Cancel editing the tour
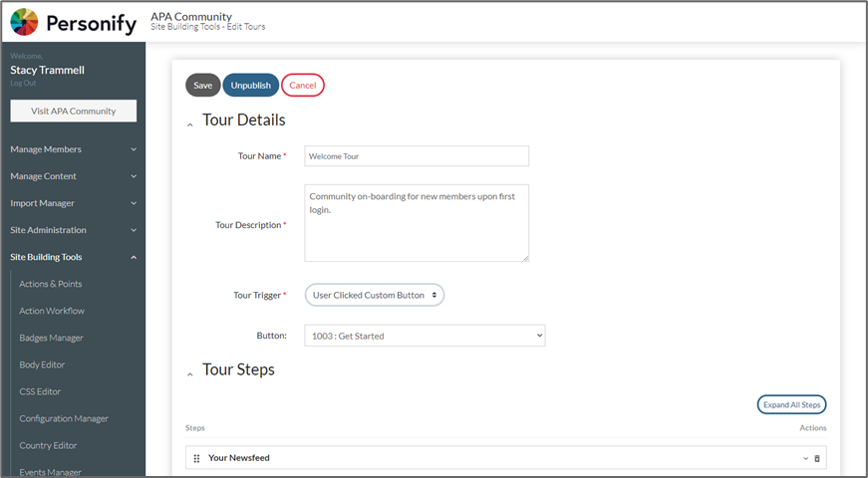The width and height of the screenshot is (868, 478). point(302,86)
